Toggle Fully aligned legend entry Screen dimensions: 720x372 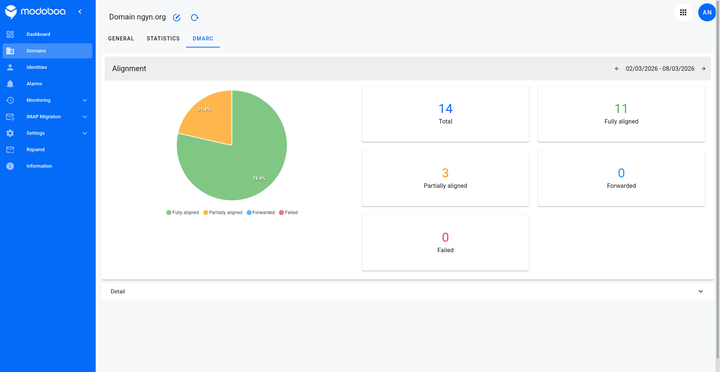[182, 213]
